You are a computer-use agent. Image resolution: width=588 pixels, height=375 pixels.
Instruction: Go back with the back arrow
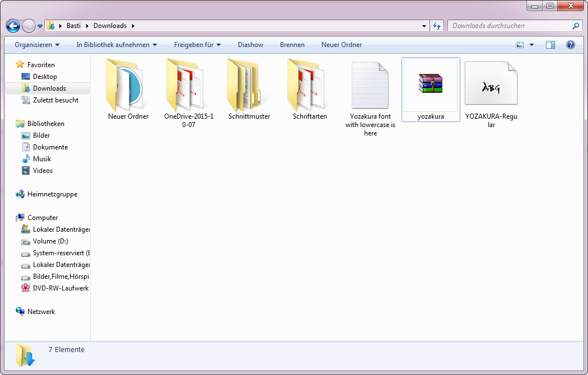click(x=13, y=26)
